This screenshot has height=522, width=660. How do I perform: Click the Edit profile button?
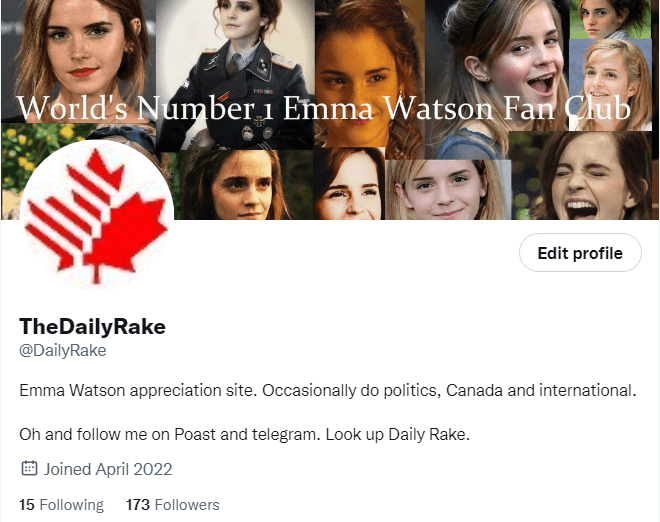(x=580, y=253)
